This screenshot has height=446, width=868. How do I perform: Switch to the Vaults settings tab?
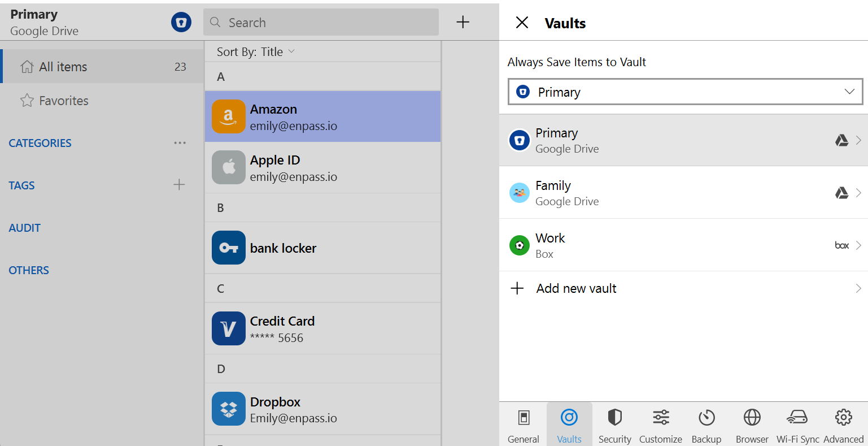[569, 424]
